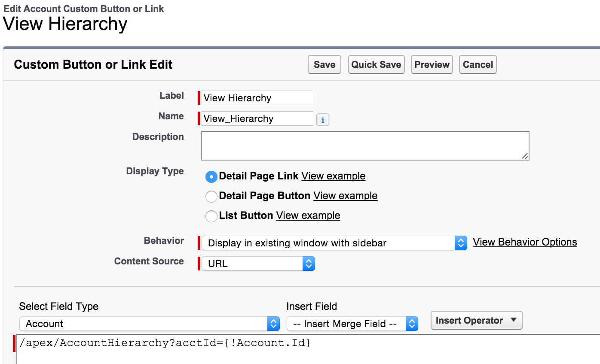This screenshot has height=364, width=600.
Task: Open the Insert Operator dropdown arrow
Action: (513, 320)
